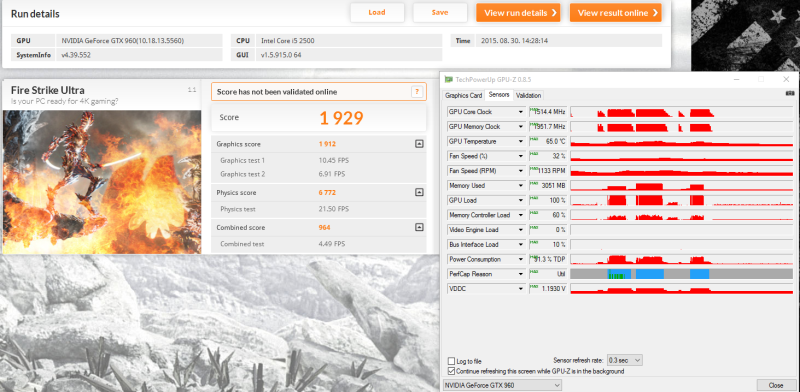Click the 1514.4 MHz core clock value
800x392 pixels.
tap(547, 112)
